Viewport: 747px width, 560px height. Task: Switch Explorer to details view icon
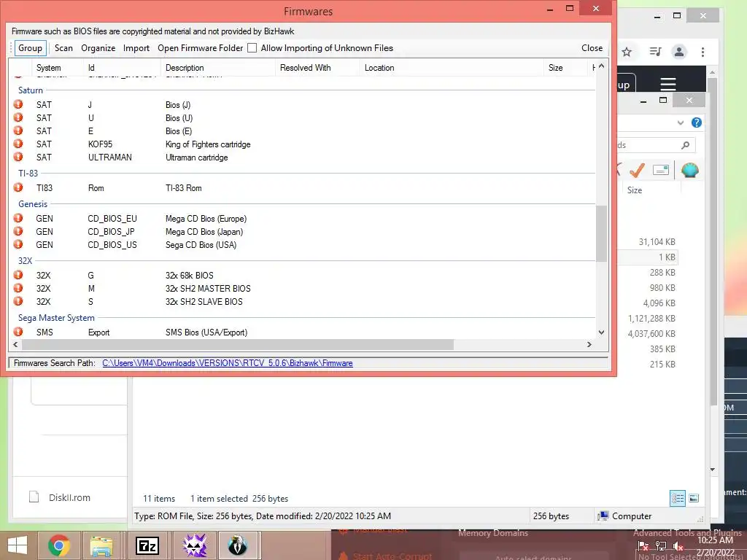[678, 498]
